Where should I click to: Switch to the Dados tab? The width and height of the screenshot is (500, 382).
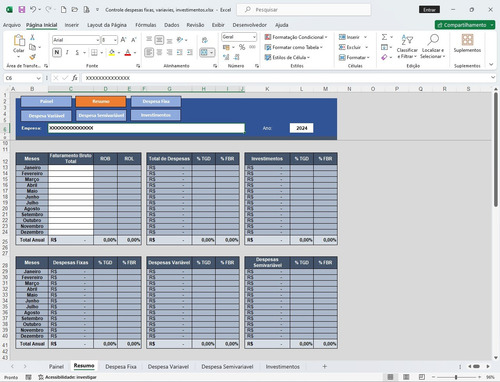(172, 25)
